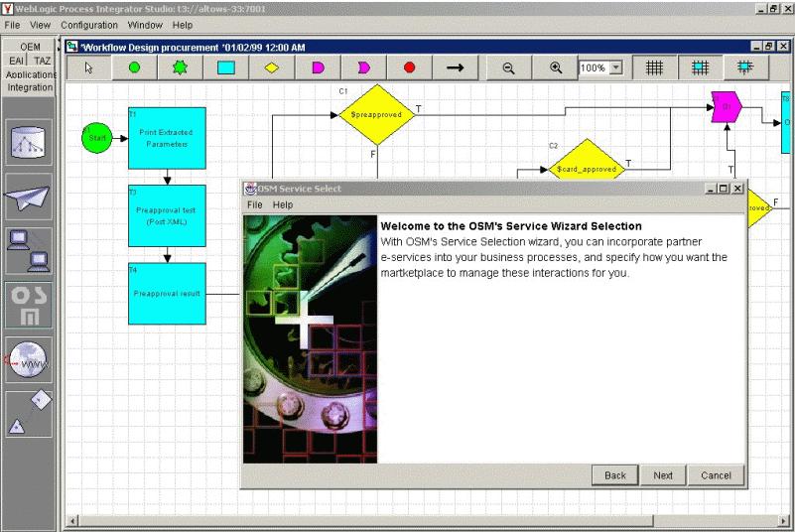Image resolution: width=795 pixels, height=532 pixels.
Task: Open Help menu in OSM Service Select
Action: tap(283, 204)
